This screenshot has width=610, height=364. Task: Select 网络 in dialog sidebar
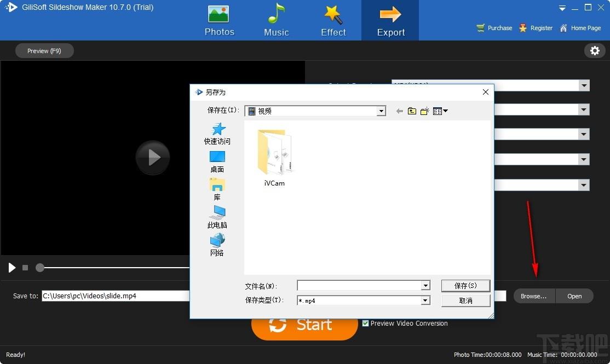217,245
